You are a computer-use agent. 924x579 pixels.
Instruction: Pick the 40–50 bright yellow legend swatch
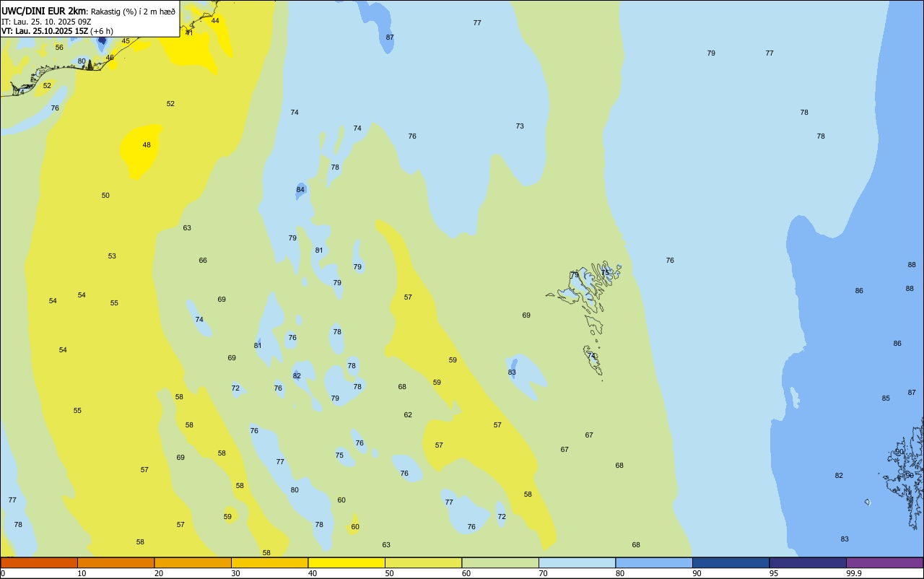tap(346, 562)
